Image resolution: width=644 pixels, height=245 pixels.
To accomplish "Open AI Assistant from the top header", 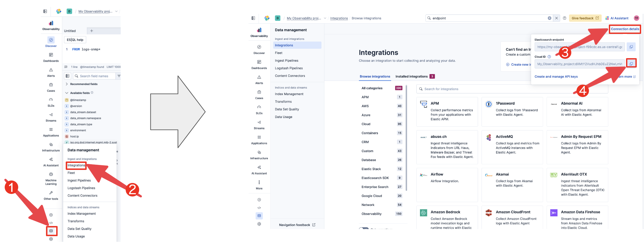I will [x=617, y=18].
